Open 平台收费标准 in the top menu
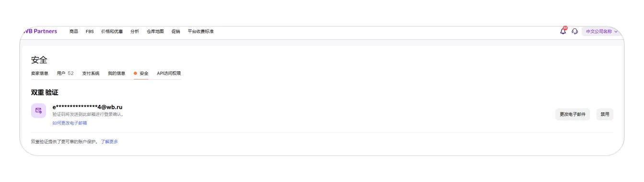The height and width of the screenshot is (182, 644). coord(201,32)
